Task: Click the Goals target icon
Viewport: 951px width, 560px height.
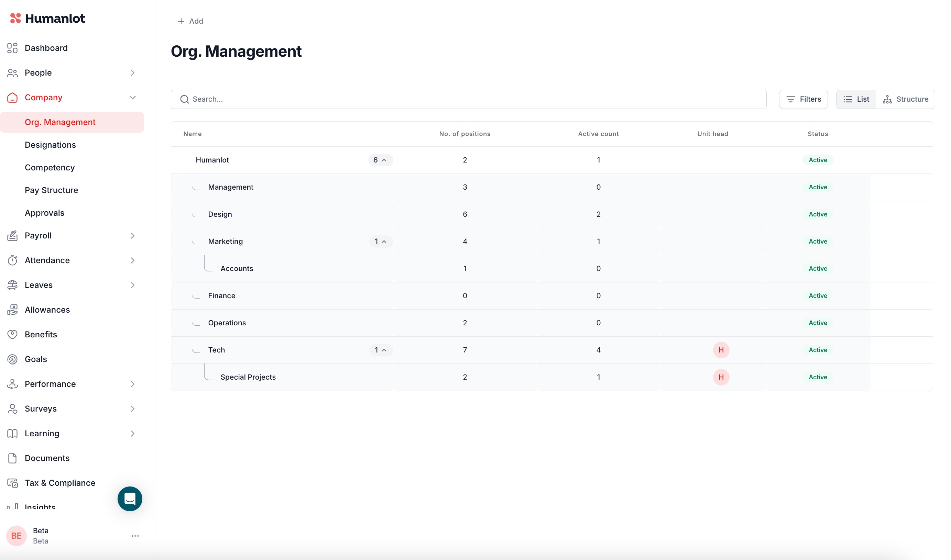Action: tap(12, 359)
